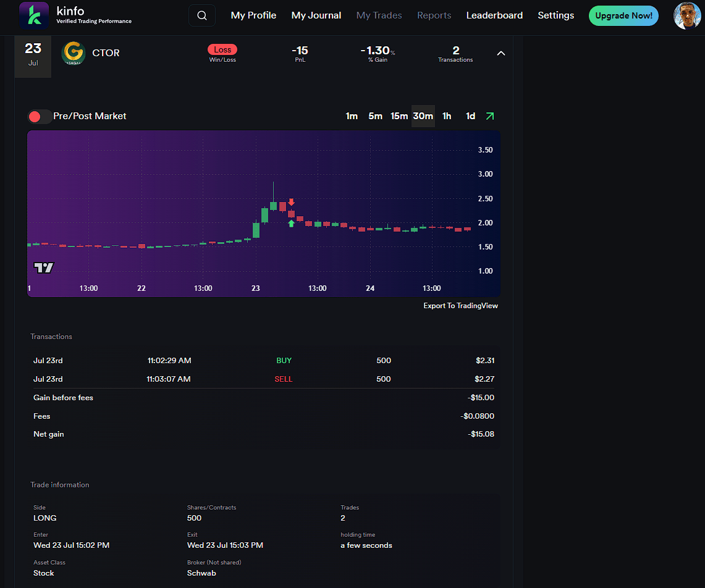The height and width of the screenshot is (588, 705).
Task: Go to the Leaderboard page
Action: click(x=494, y=15)
